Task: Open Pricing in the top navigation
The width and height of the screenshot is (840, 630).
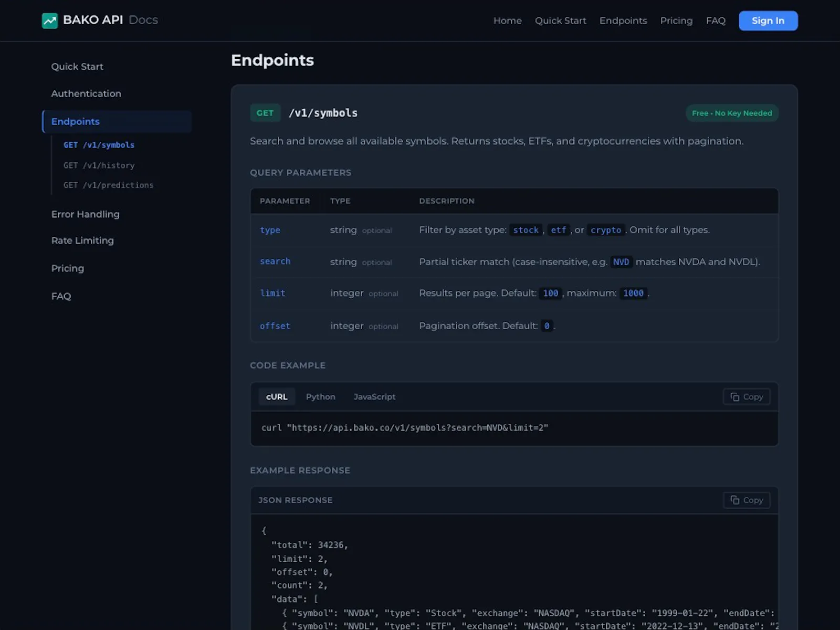Action: [676, 20]
